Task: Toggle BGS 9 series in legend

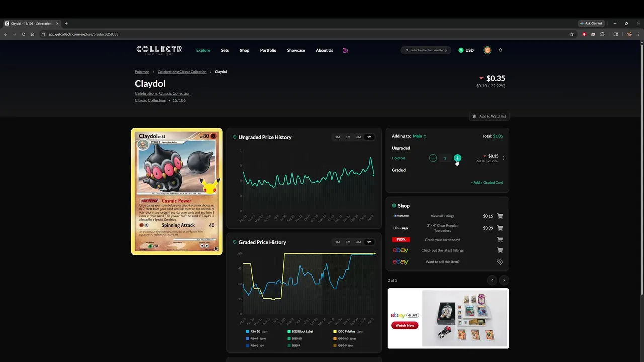Action: click(x=294, y=346)
